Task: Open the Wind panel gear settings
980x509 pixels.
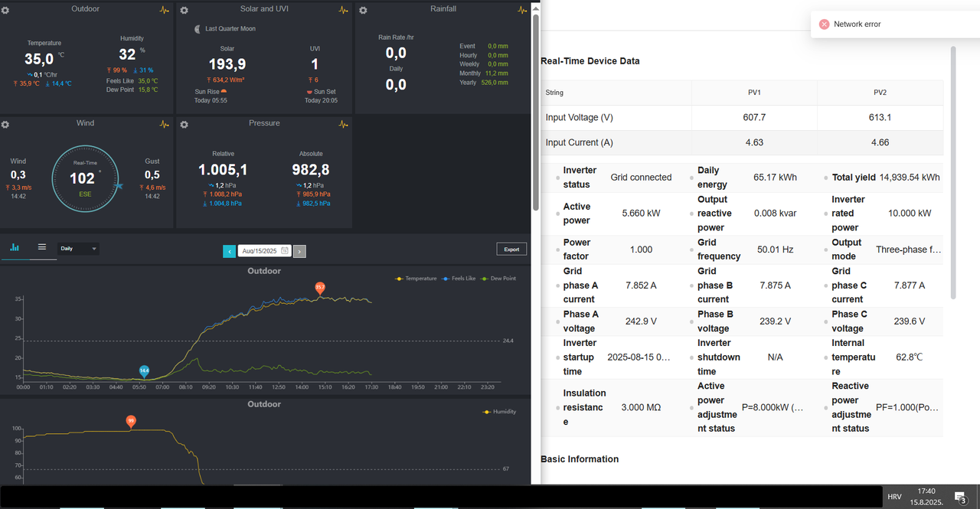Action: 5,124
